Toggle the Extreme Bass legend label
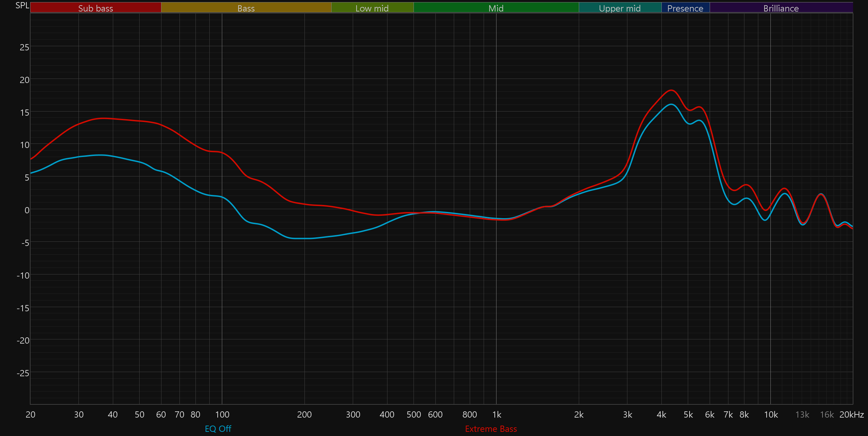 click(x=491, y=429)
